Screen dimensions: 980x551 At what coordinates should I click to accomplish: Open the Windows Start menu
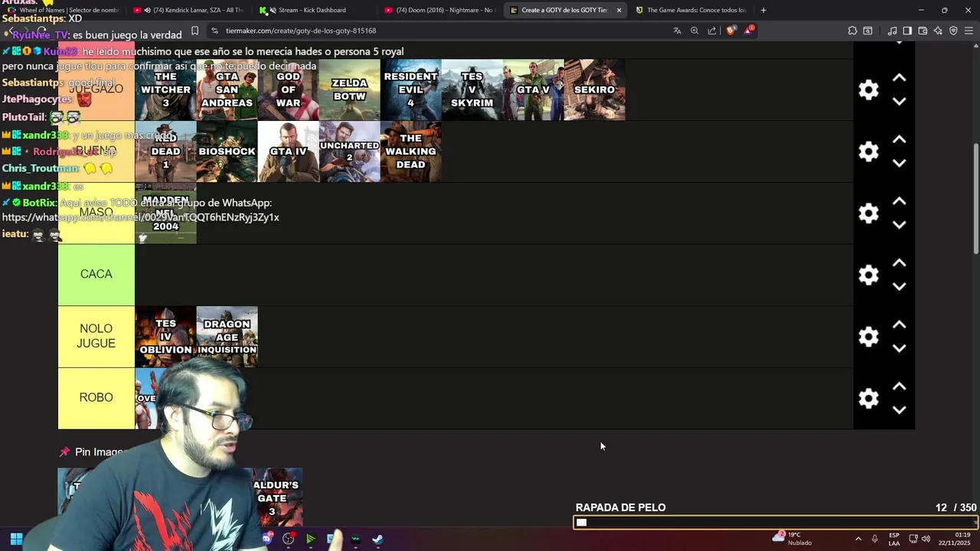pos(16,539)
